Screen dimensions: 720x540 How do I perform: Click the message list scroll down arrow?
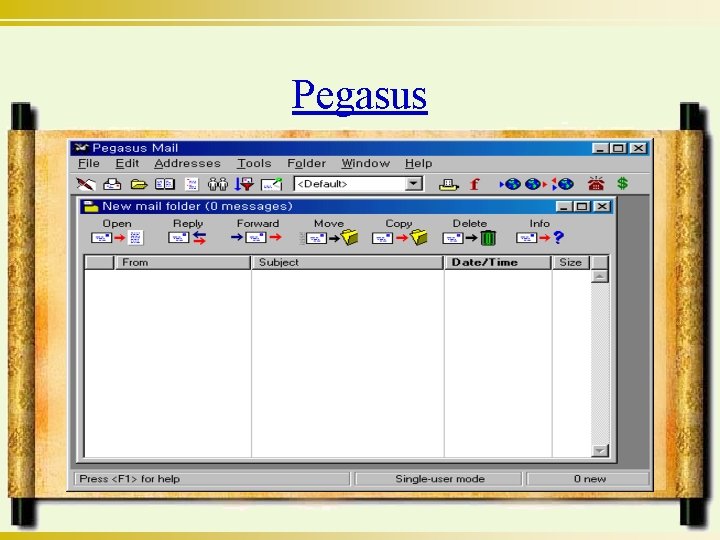point(600,450)
